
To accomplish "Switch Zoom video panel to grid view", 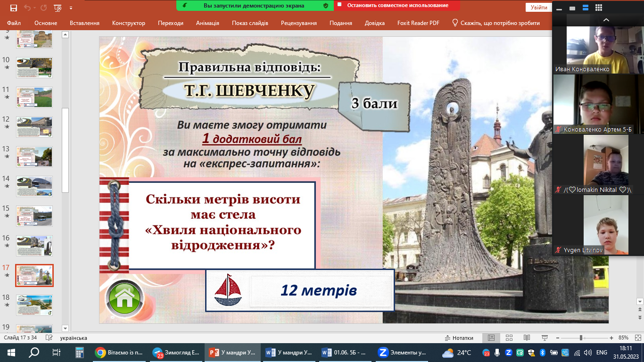I will (599, 8).
